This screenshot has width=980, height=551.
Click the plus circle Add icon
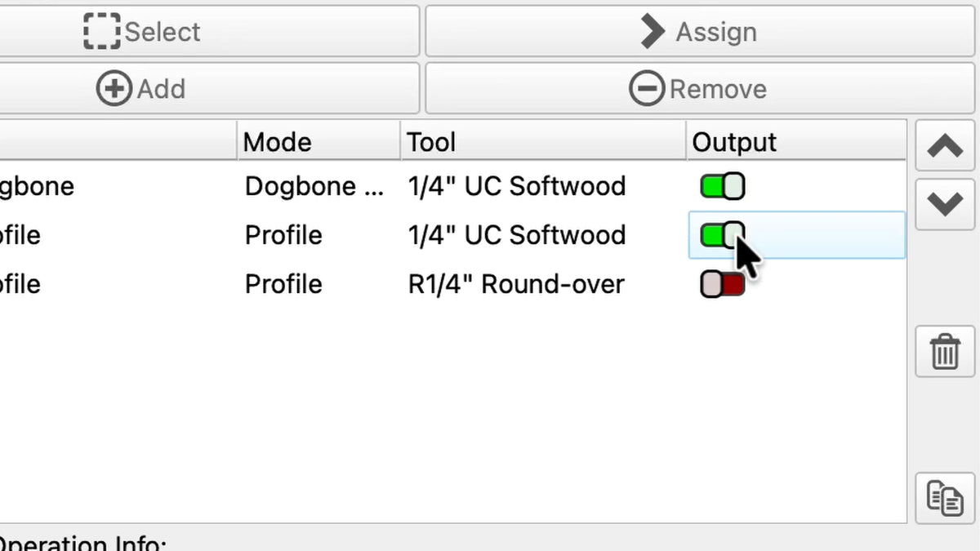pos(114,88)
